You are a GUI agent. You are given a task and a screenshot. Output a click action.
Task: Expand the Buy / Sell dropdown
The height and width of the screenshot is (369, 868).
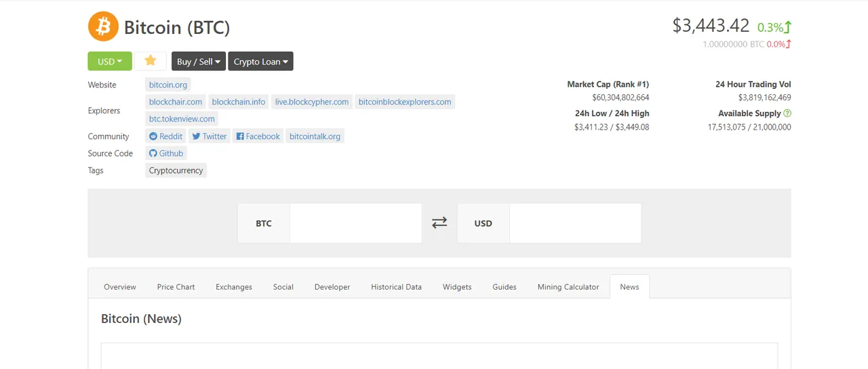(x=198, y=61)
